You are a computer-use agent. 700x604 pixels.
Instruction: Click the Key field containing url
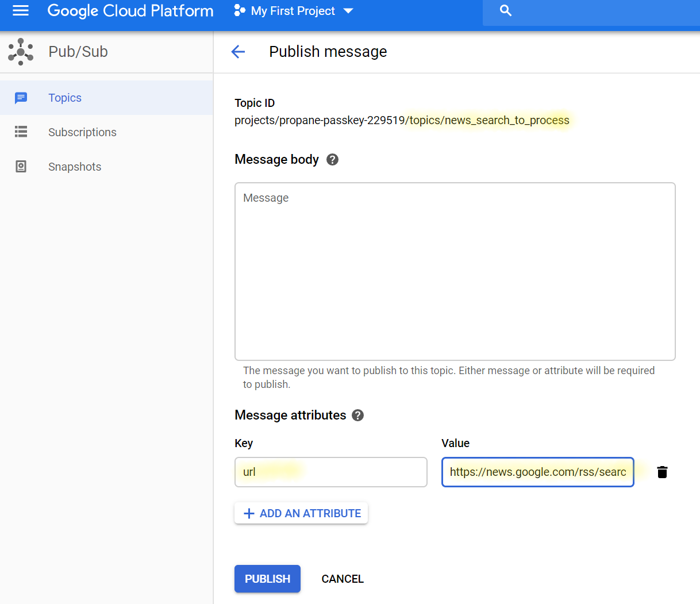coord(331,472)
